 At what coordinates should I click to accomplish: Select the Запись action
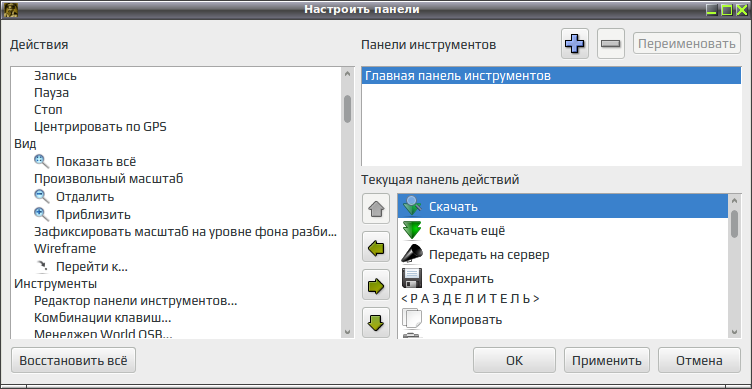pyautogui.click(x=55, y=75)
